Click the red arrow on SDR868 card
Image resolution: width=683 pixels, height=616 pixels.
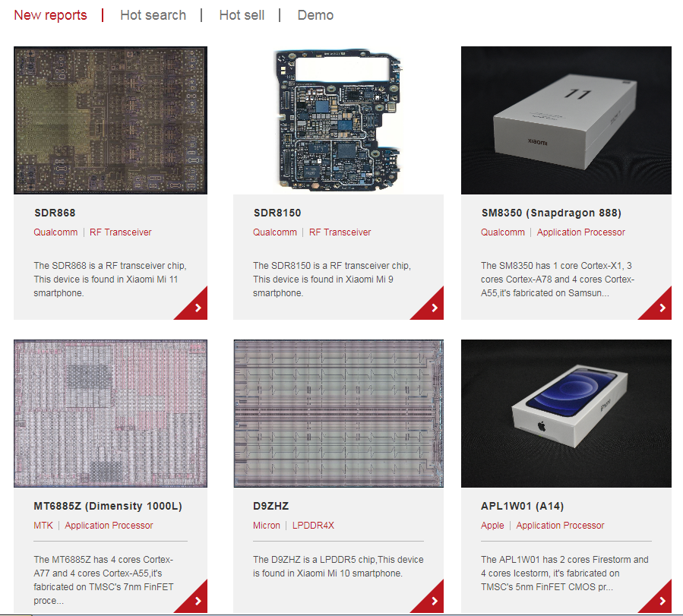(x=196, y=308)
